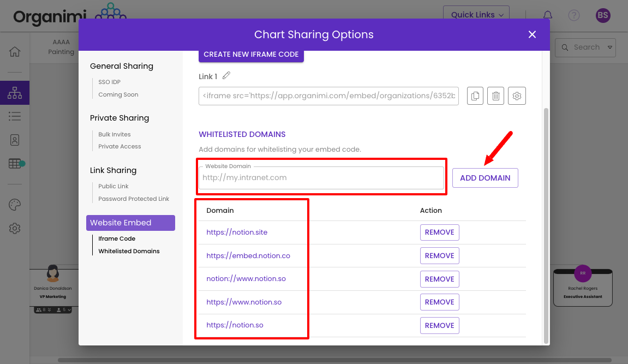
Task: Open the settings gear in left sidebar
Action: pyautogui.click(x=15, y=228)
